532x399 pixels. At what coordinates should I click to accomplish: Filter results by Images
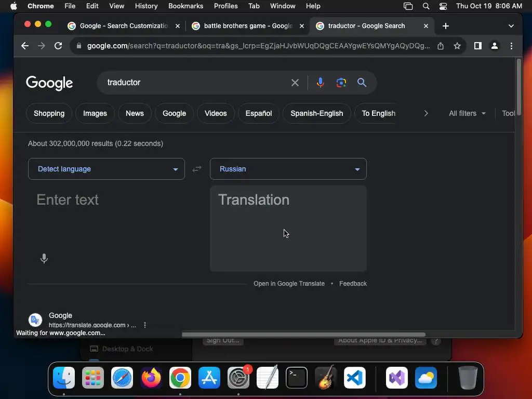pos(95,113)
